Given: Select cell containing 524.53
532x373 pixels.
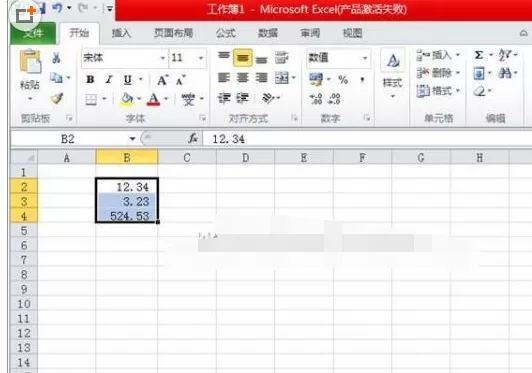Looking at the screenshot, I should 127,216.
